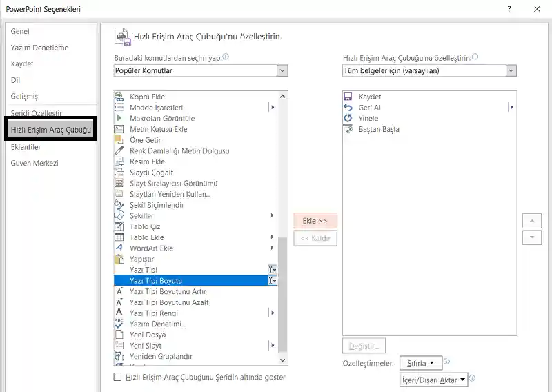The width and height of the screenshot is (552, 392).
Task: Expand the Şekiller submenu arrow
Action: 272,215
